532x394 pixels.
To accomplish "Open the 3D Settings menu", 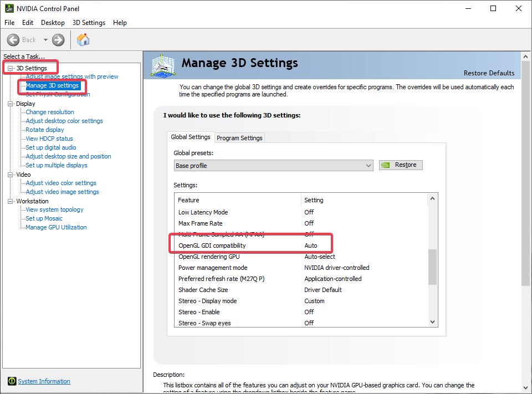I will click(89, 23).
